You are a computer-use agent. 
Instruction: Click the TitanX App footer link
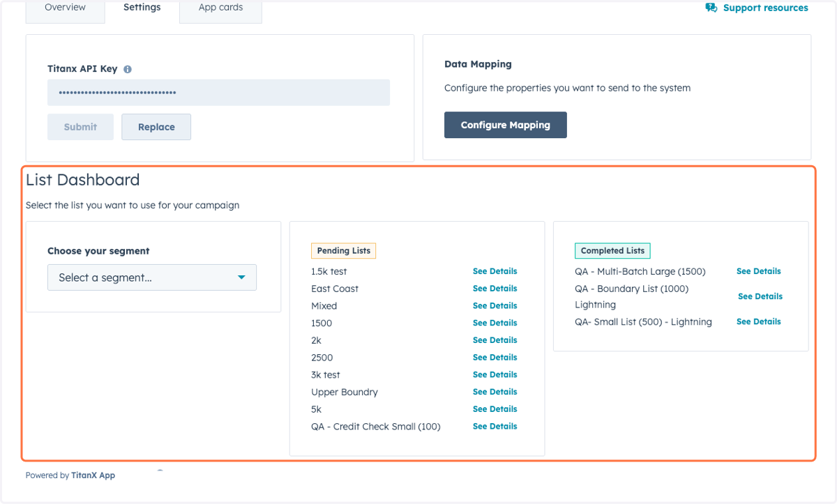pos(93,475)
